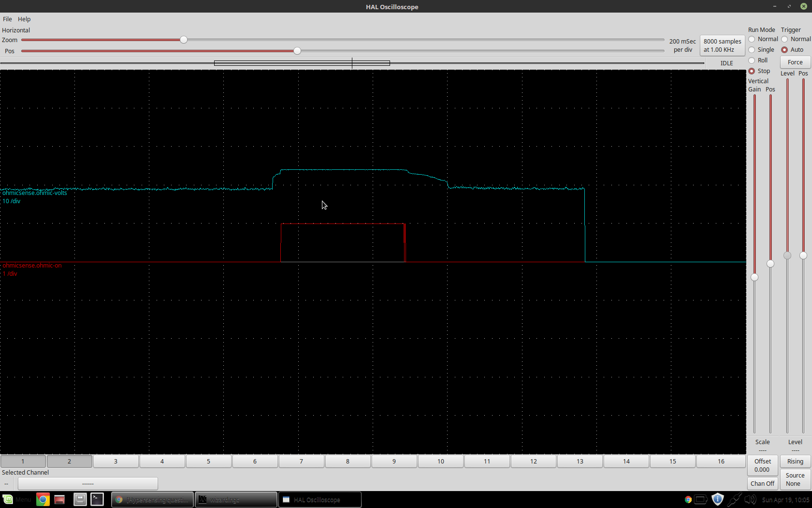Click the horizontal Pos slider handle
Viewport: 812px width, 508px height.
coord(297,51)
